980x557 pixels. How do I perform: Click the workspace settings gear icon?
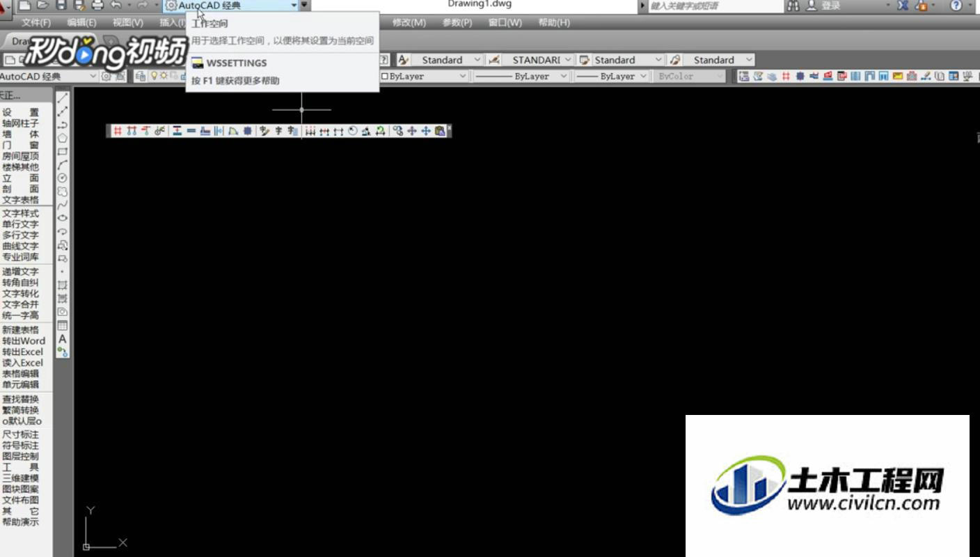coord(106,76)
